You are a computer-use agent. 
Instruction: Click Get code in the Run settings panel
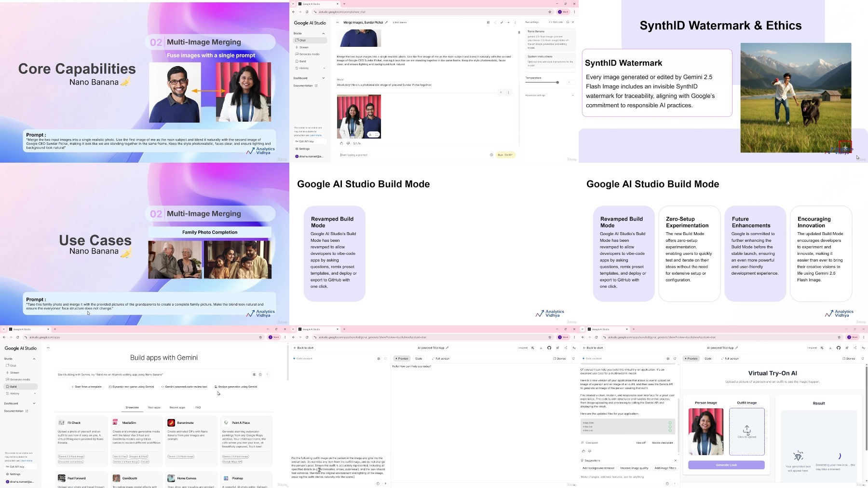(x=556, y=22)
